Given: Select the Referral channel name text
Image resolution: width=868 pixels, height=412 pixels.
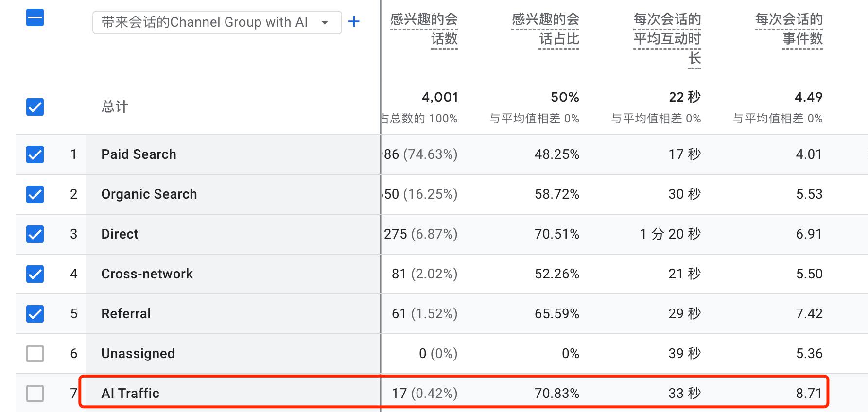Looking at the screenshot, I should pos(126,313).
